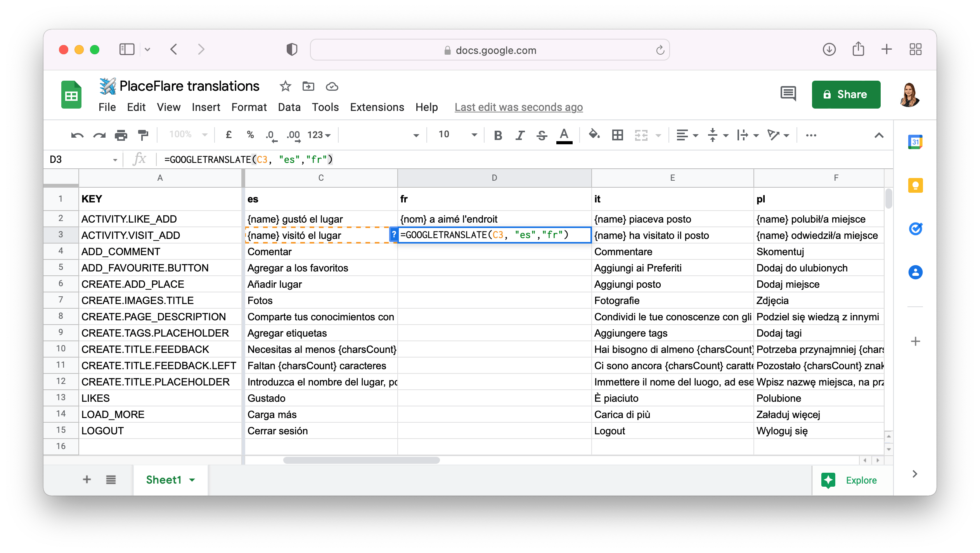Toggle bold formatting

point(498,135)
